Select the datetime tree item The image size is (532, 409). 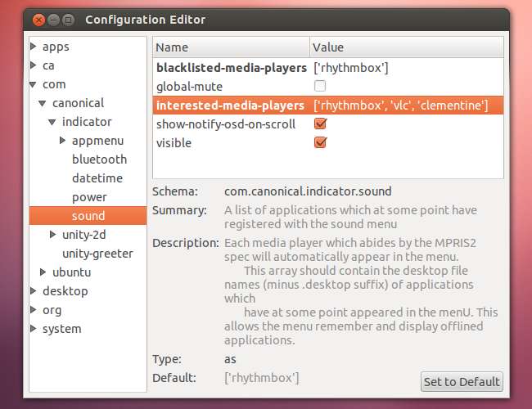tap(97, 178)
